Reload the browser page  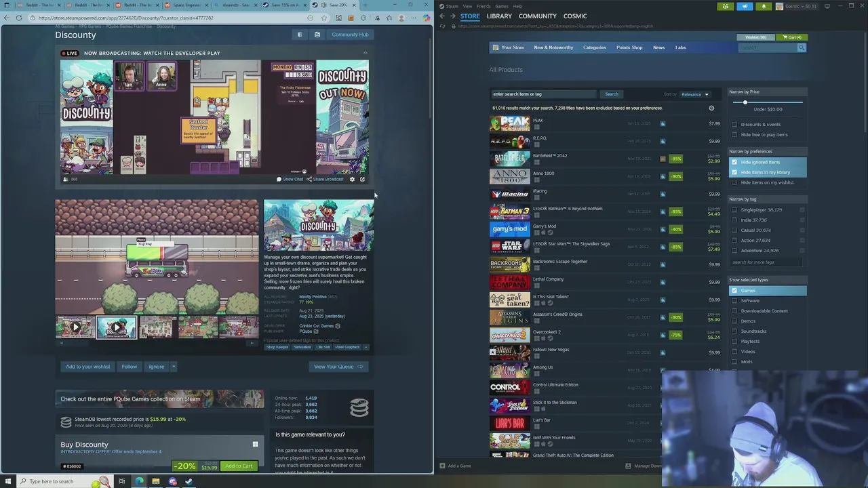pyautogui.click(x=19, y=18)
